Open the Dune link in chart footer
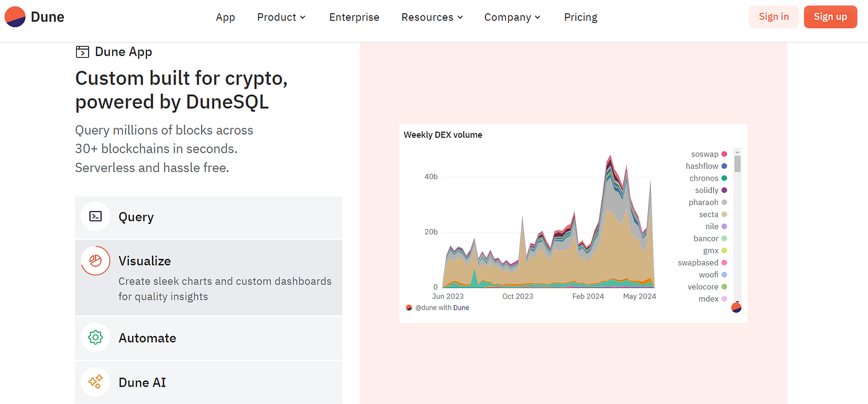The height and width of the screenshot is (404, 868). 461,307
